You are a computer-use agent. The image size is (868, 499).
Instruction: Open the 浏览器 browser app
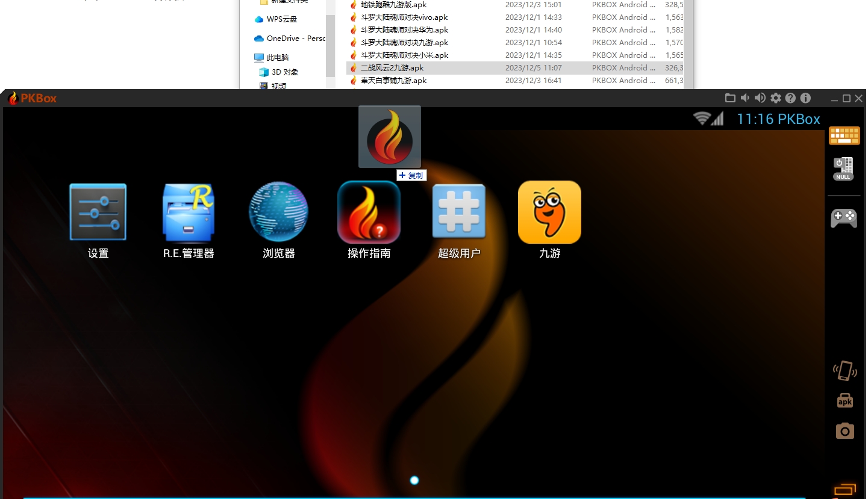tap(278, 212)
